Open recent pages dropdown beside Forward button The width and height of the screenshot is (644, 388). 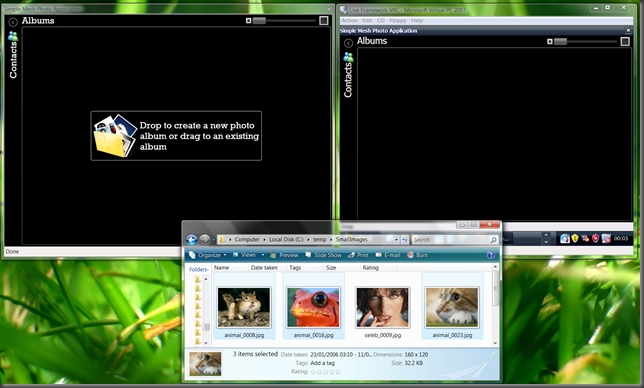click(x=213, y=240)
